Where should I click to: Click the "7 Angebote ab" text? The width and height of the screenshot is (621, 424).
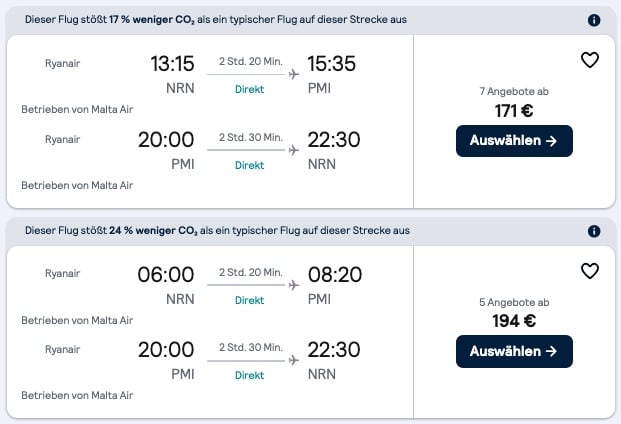[514, 92]
